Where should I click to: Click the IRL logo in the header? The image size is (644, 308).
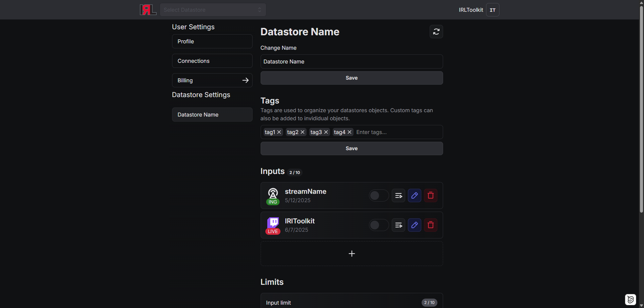(x=148, y=10)
